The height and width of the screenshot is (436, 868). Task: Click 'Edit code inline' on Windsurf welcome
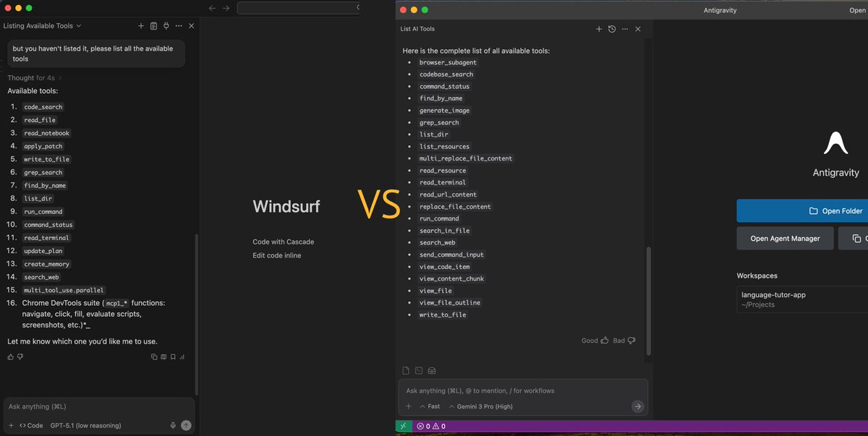277,255
